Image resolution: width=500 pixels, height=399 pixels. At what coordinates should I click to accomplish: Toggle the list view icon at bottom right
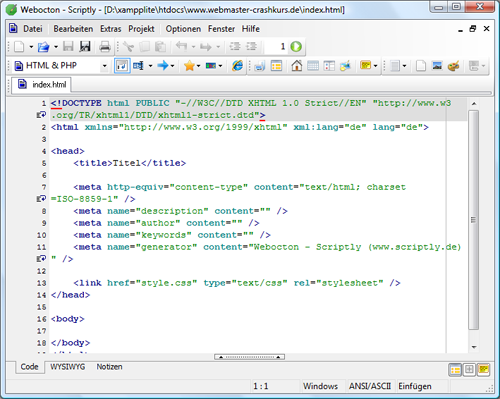coord(455,370)
